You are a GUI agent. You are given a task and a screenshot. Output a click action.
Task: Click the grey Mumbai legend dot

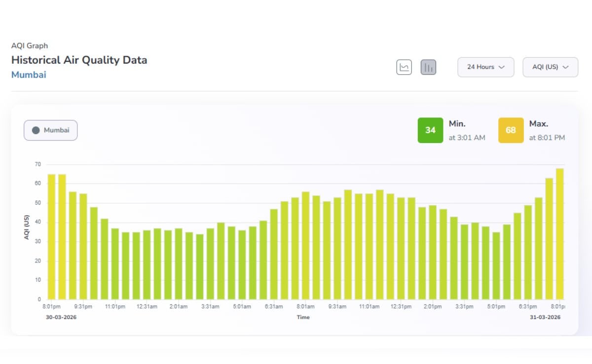coord(36,131)
